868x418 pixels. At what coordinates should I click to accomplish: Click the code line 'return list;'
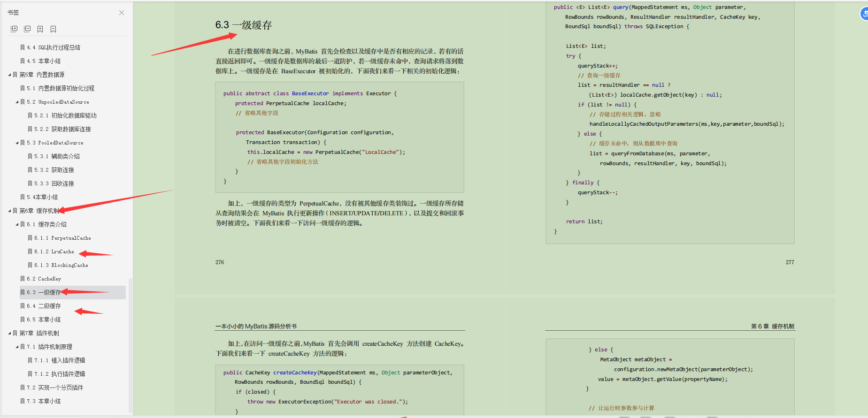click(x=584, y=221)
